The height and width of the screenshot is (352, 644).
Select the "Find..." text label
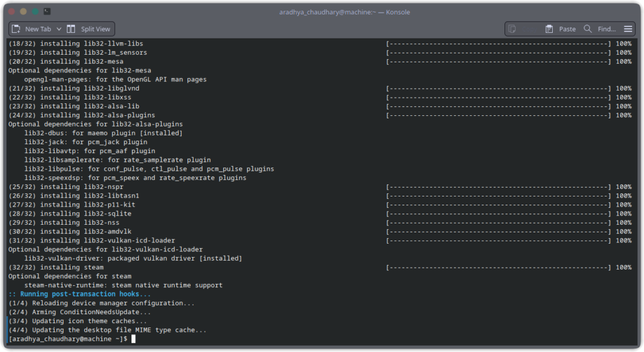click(x=607, y=29)
